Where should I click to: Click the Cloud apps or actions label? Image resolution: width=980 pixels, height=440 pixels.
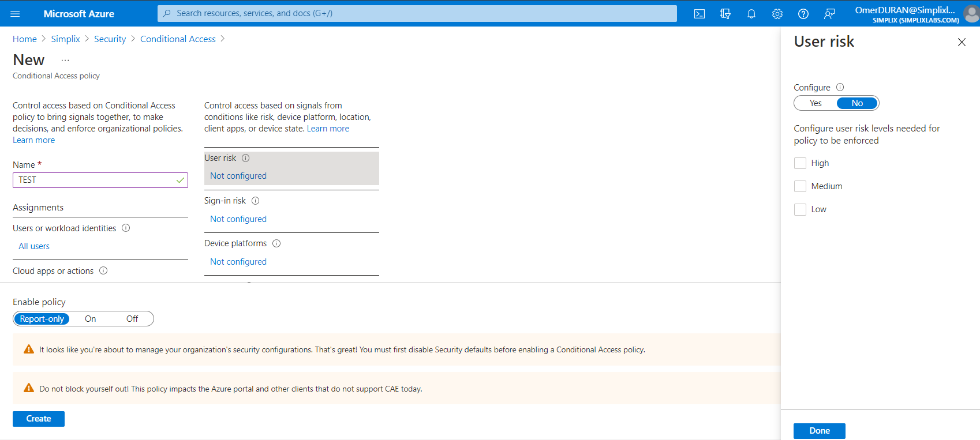(53, 271)
